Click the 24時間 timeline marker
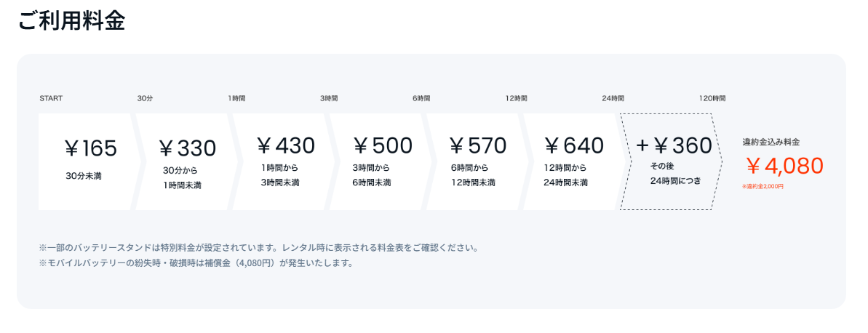This screenshot has height=333, width=868. tap(613, 98)
